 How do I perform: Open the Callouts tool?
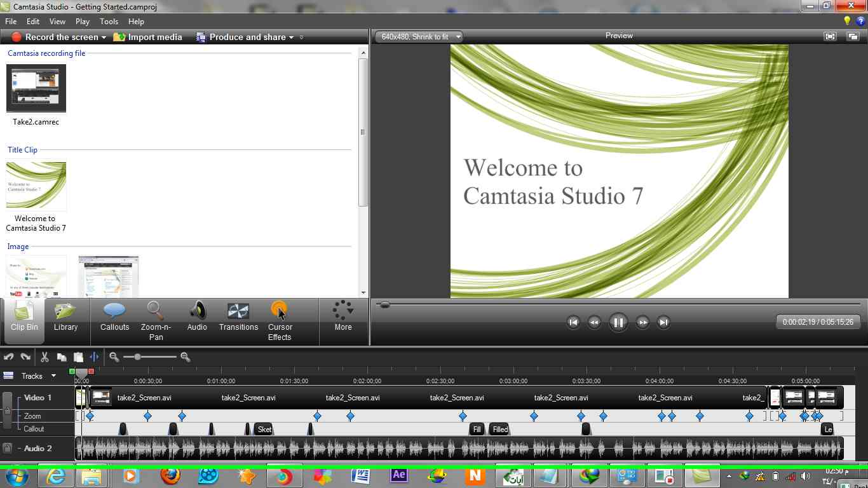click(x=114, y=316)
